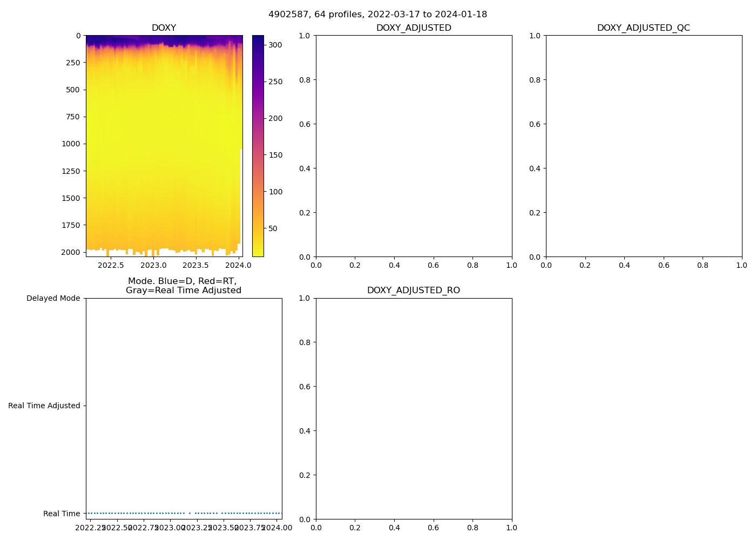The image size is (756, 540).
Task: Click inside the empty DOXY_ADJUSTED_QC plot area
Action: click(x=644, y=146)
